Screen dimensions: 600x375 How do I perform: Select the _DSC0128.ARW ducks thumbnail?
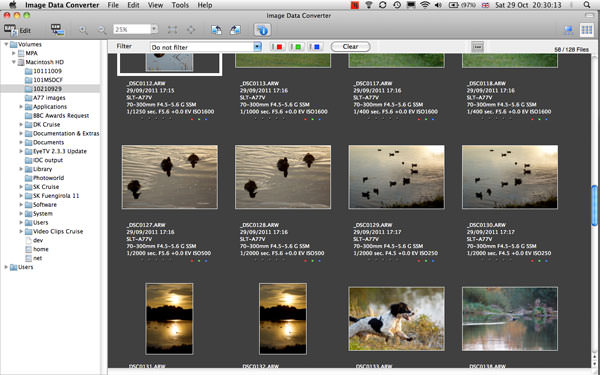[283, 177]
